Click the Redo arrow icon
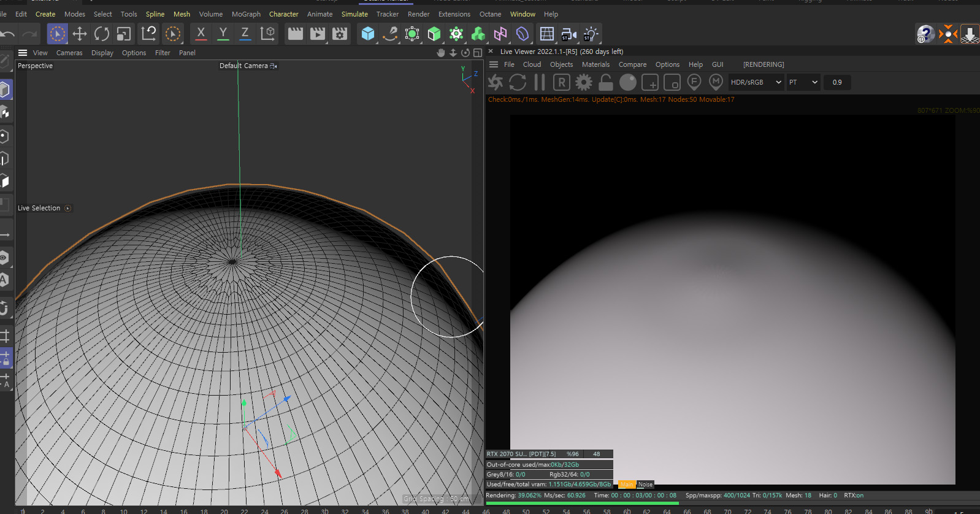The image size is (980, 514). tap(29, 34)
